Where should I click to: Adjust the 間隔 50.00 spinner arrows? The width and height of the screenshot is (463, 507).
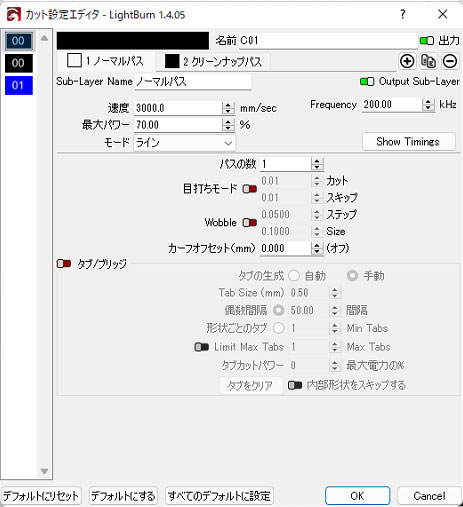tap(334, 311)
